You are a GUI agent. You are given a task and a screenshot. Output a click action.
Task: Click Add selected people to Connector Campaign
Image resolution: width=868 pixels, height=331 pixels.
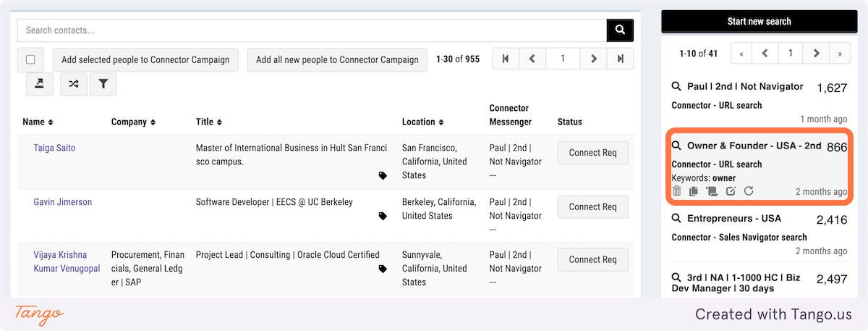pyautogui.click(x=145, y=59)
